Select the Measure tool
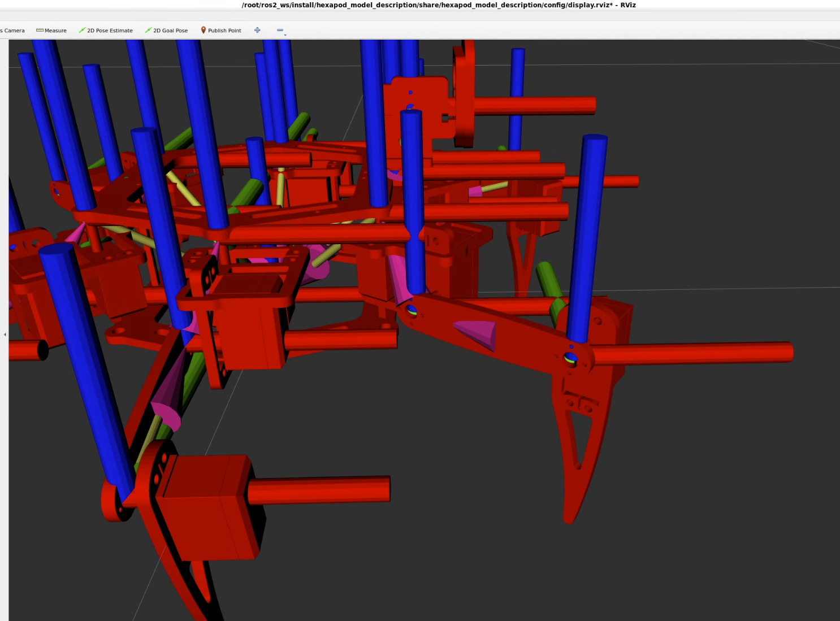 tap(51, 31)
